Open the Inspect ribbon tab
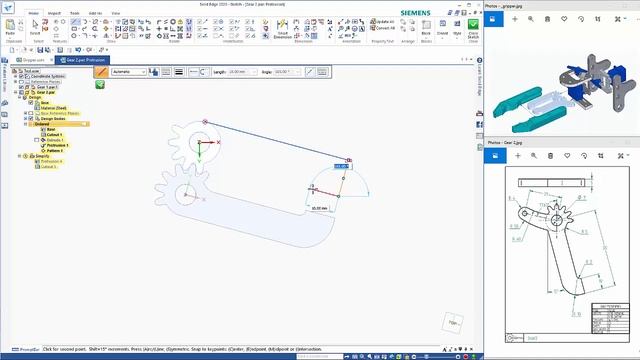The height and width of the screenshot is (360, 640). click(54, 13)
